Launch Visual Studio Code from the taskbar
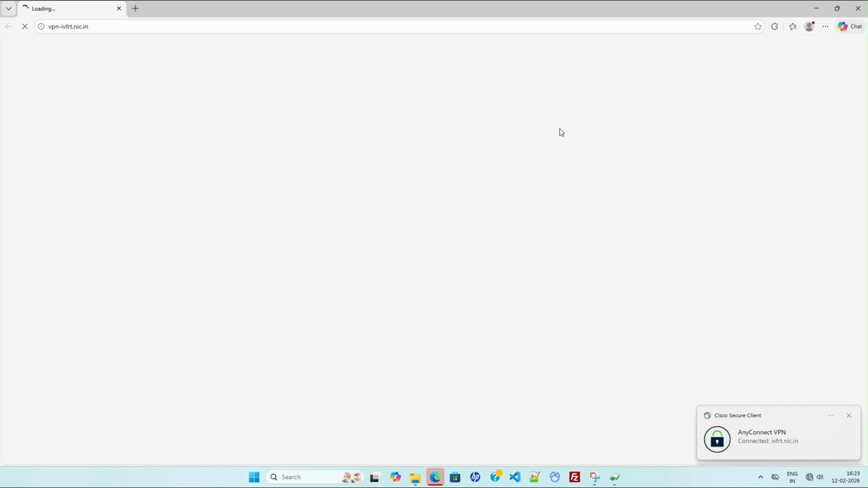 [515, 477]
